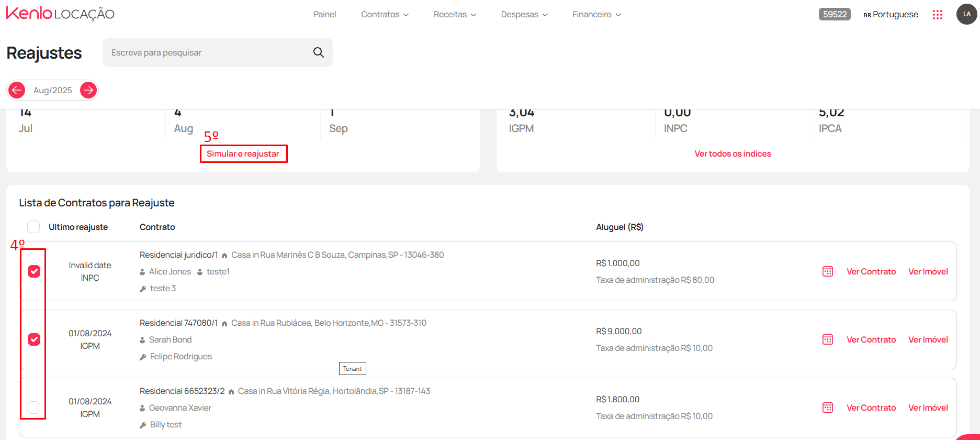Click the Invalid date INPC cell
Screen dimensions: 980x440
(90, 271)
